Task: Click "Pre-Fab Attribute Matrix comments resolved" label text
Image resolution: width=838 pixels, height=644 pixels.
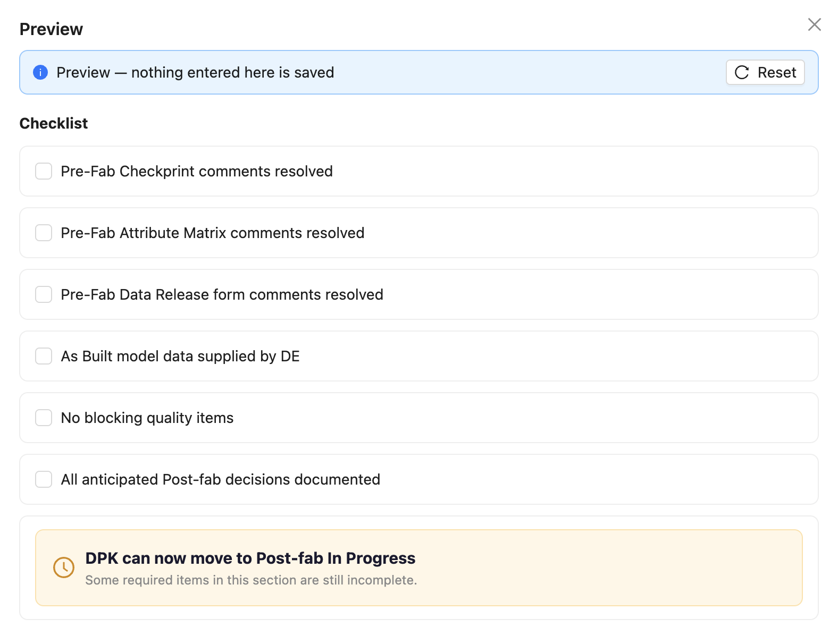Action: pyautogui.click(x=213, y=233)
